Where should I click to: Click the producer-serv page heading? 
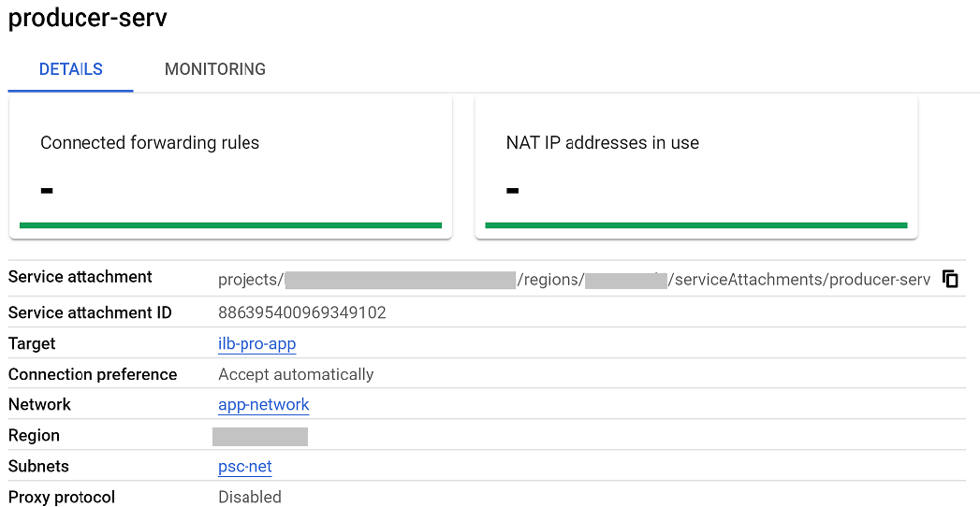(88, 19)
